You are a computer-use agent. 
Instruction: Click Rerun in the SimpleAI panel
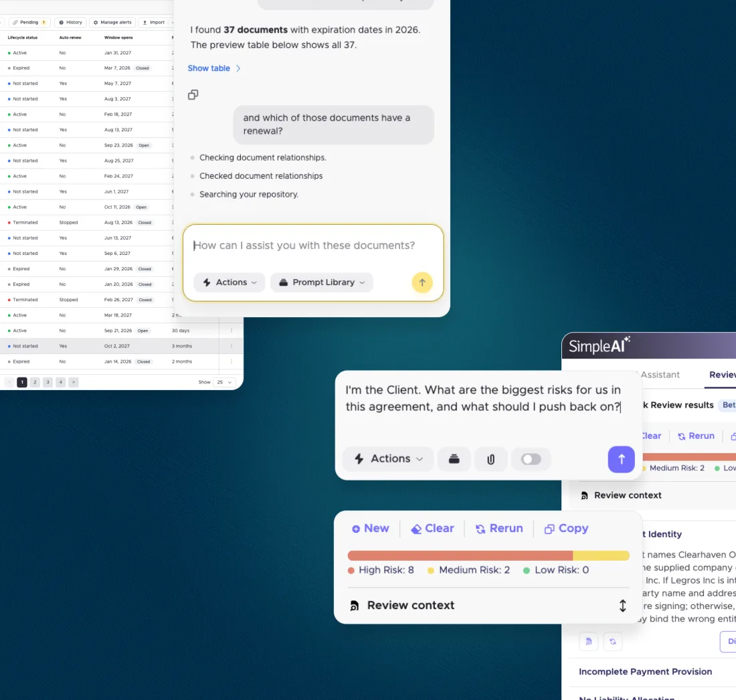click(x=696, y=436)
